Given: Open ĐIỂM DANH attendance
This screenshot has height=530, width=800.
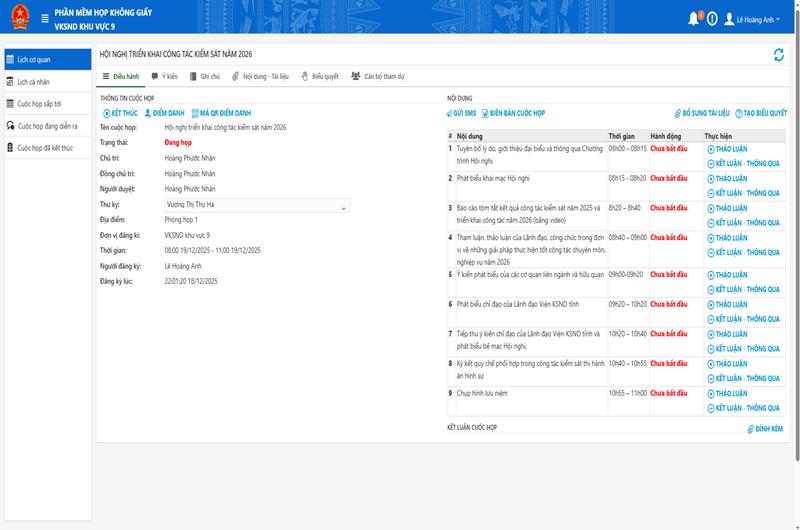Looking at the screenshot, I should click(165, 113).
